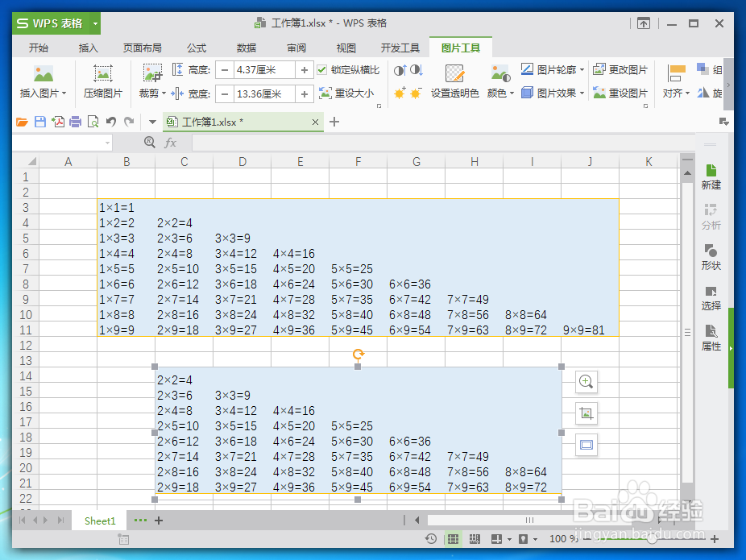Expand quick access toolbar dropdown

tap(152, 122)
